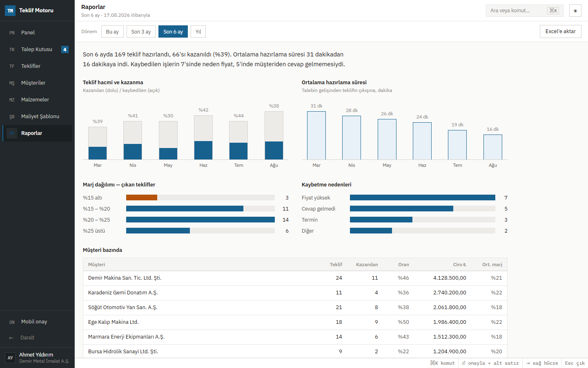Click the AY user avatar
The image size is (588, 368).
[x=10, y=358]
